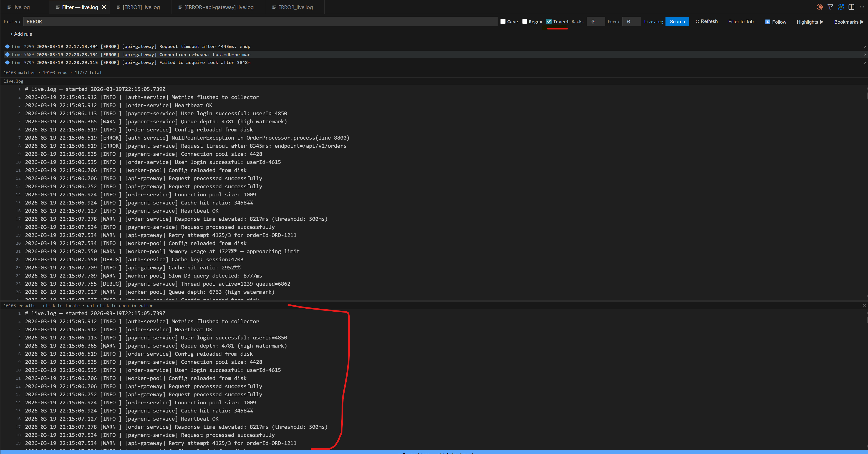Click source line 7 NullPointerException in OrderProcessor
This screenshot has height=454, width=868.
(x=187, y=138)
